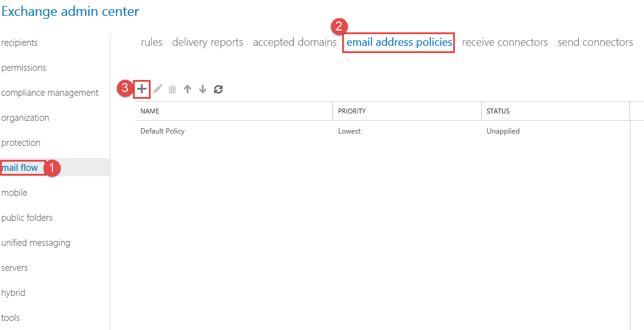Viewport: 644px width, 330px height.
Task: Add a new email address policy
Action: coord(141,89)
